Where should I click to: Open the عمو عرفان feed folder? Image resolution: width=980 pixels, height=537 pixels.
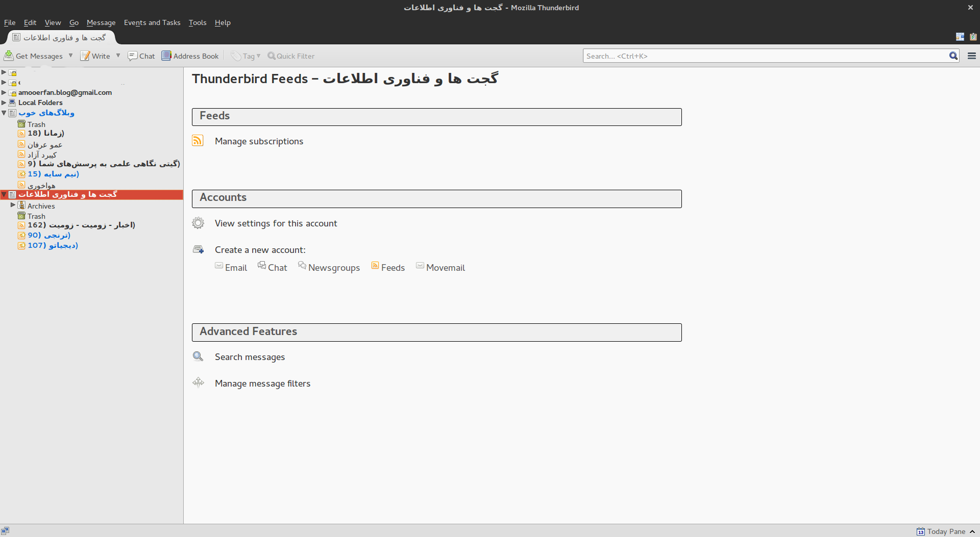coord(45,145)
